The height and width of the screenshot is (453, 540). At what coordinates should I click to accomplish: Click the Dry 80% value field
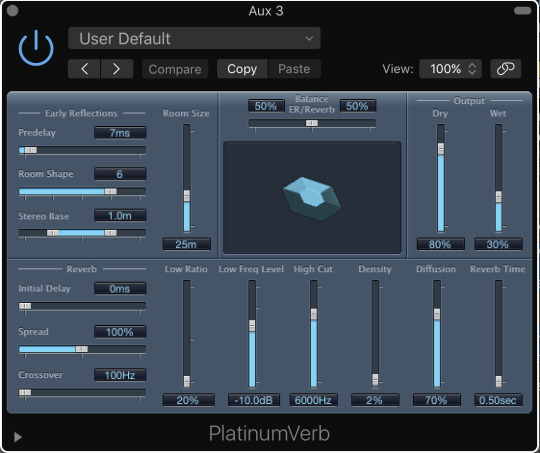click(x=440, y=244)
